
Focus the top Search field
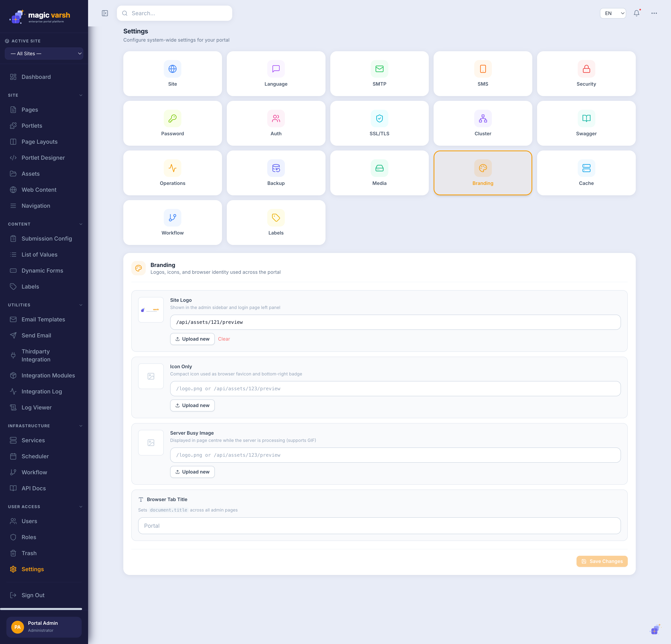(x=175, y=13)
